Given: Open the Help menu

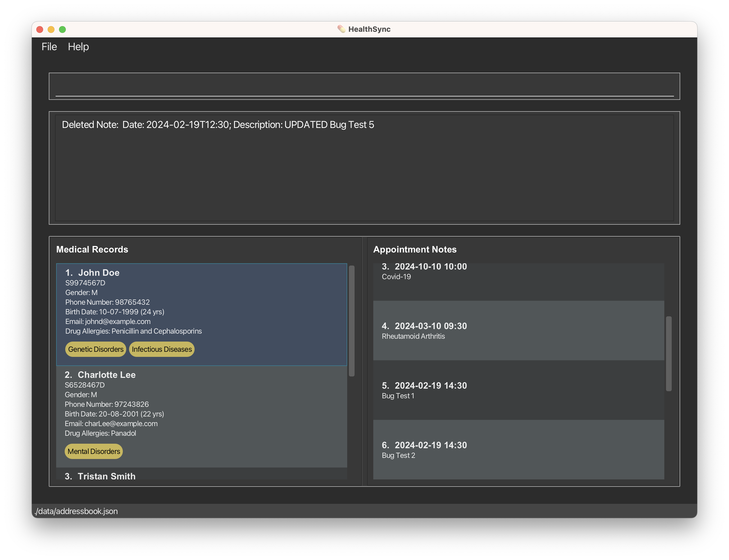Looking at the screenshot, I should point(78,47).
